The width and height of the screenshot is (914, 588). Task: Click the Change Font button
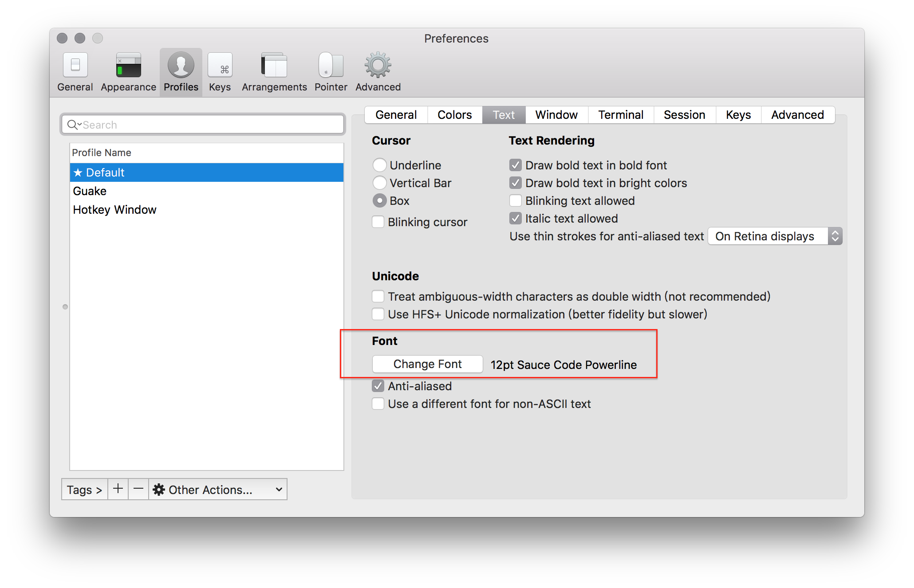coord(427,364)
